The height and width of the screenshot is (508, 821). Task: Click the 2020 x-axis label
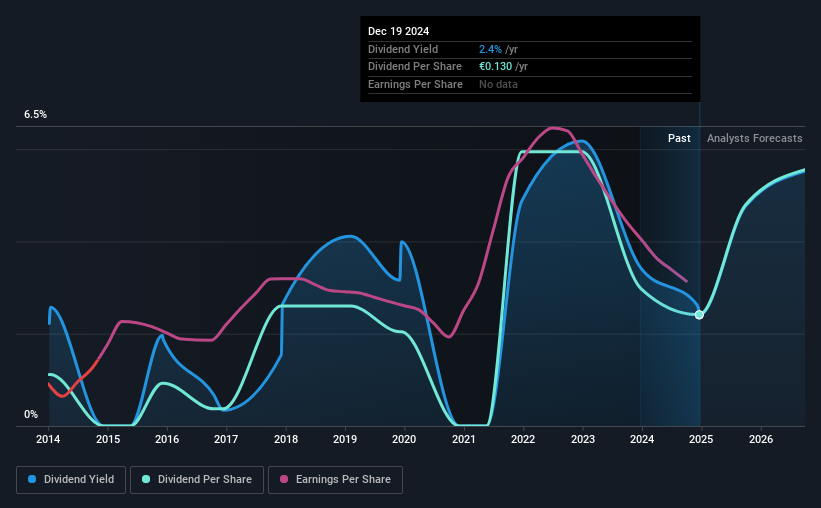point(404,439)
